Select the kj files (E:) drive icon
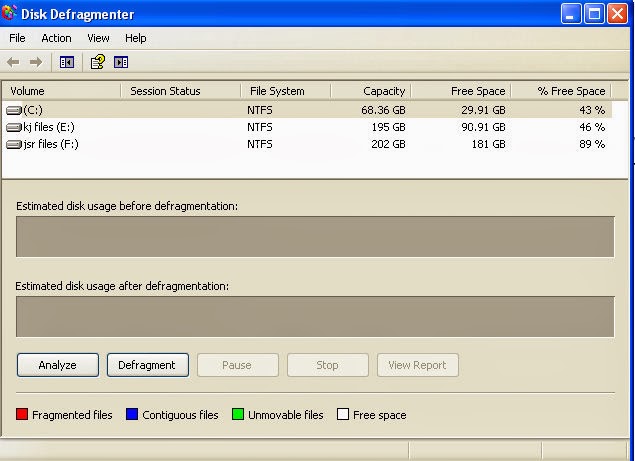 pyautogui.click(x=14, y=128)
